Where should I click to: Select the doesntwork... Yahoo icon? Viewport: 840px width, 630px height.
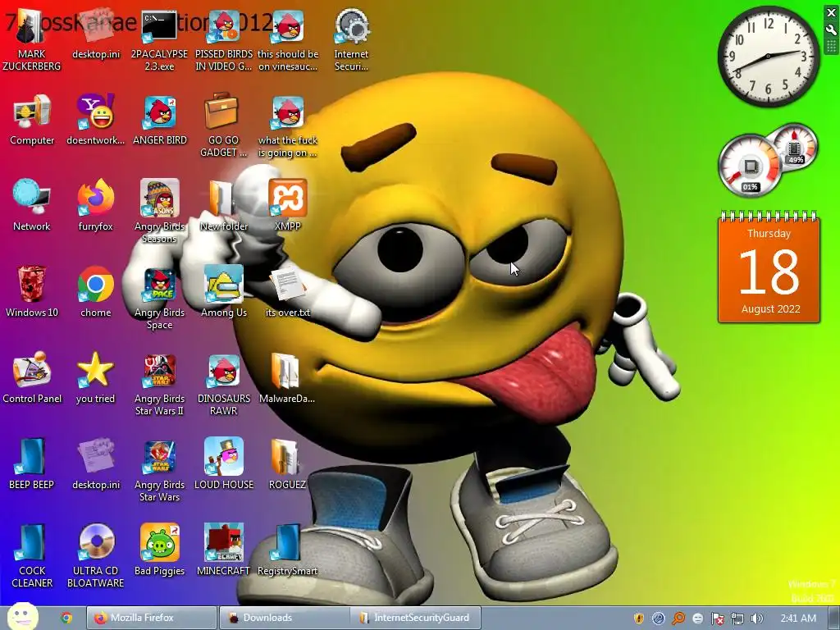(95, 120)
